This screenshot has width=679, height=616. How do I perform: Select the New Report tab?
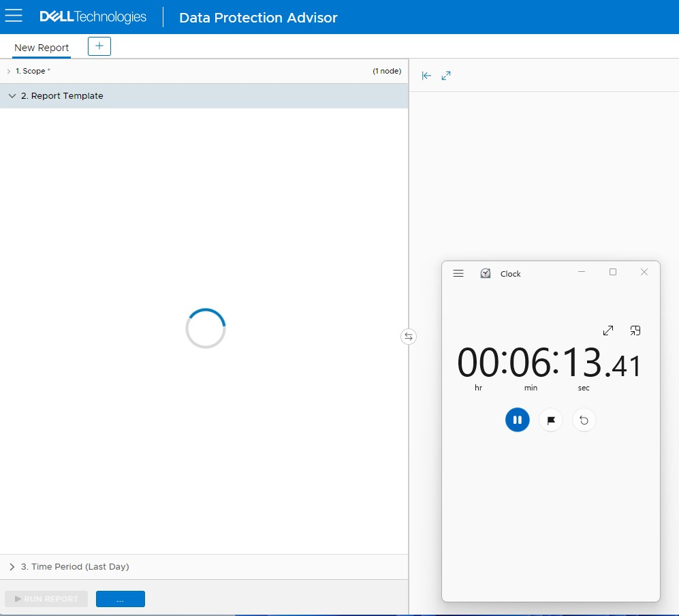(42, 48)
